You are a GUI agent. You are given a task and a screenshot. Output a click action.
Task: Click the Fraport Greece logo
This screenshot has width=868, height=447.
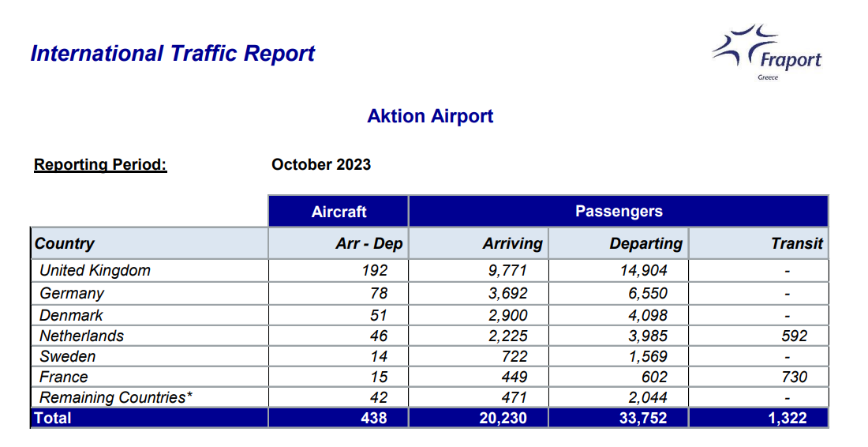point(767,52)
